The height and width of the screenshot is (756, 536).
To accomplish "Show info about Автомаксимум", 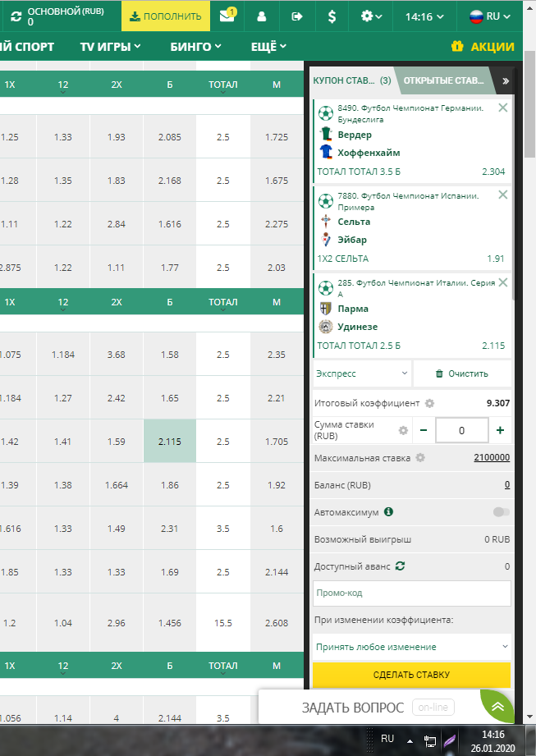I will (x=389, y=511).
